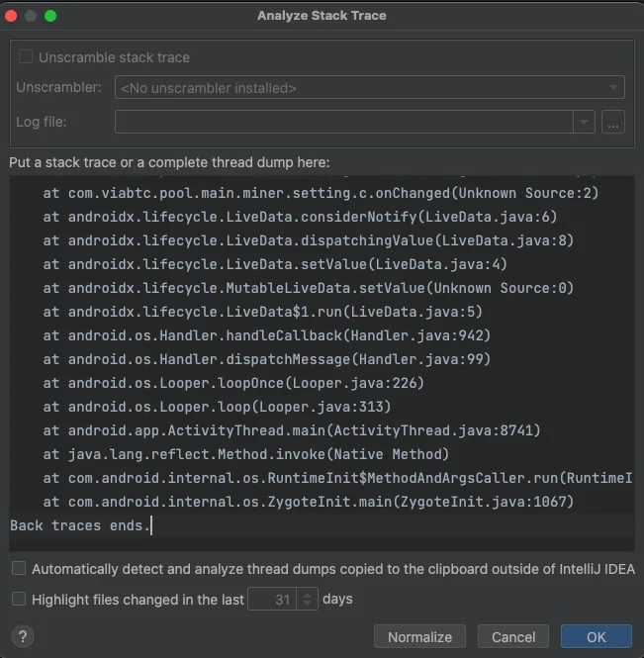Screen dimensions: 644x658
Task: Focus the days number field
Action: tap(270, 599)
